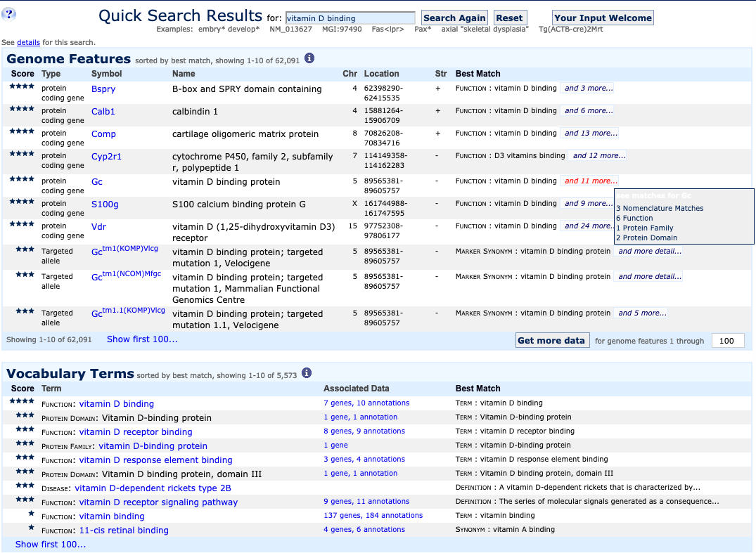Expand 'and 5 more...' for Gc tm1.1(KOMP)Vlcg
This screenshot has height=553, width=756.
[x=642, y=313]
